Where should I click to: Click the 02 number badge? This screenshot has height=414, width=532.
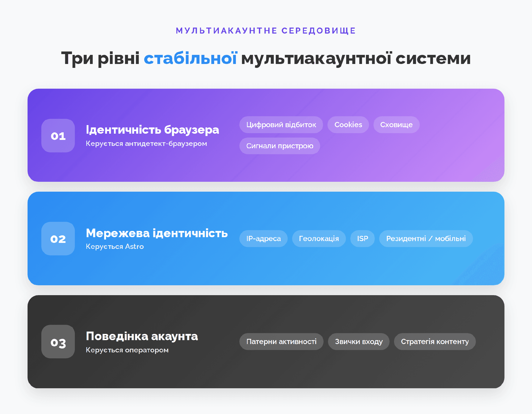click(x=58, y=238)
